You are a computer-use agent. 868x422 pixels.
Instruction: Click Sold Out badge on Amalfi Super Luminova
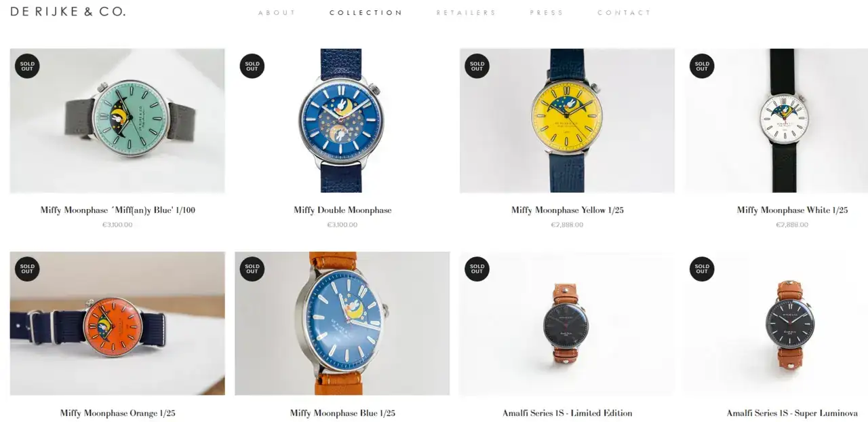(x=702, y=269)
